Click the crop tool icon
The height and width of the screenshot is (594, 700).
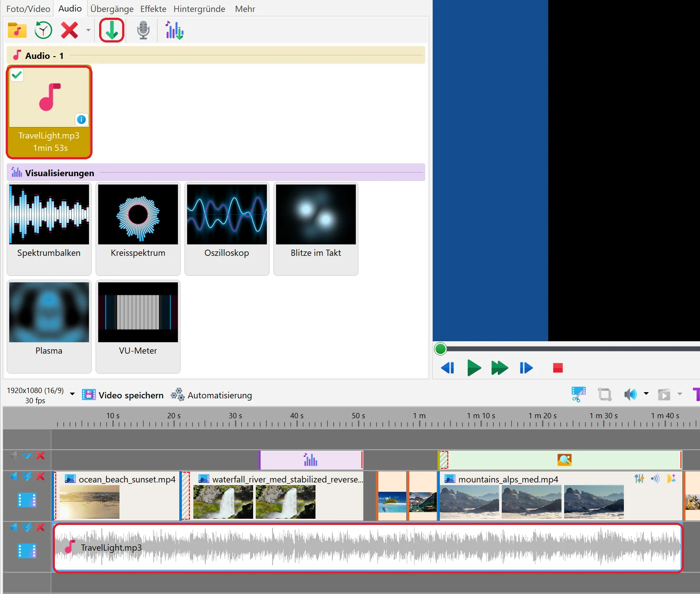604,394
